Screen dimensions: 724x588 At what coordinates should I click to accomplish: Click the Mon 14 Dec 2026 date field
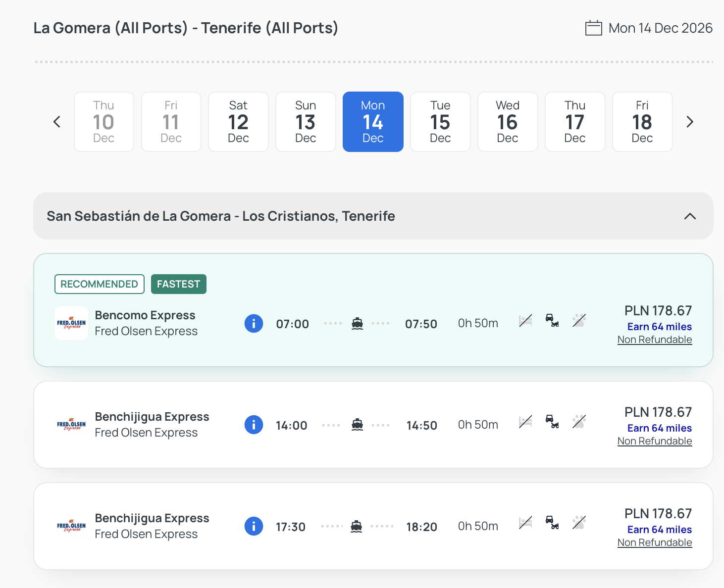point(649,28)
